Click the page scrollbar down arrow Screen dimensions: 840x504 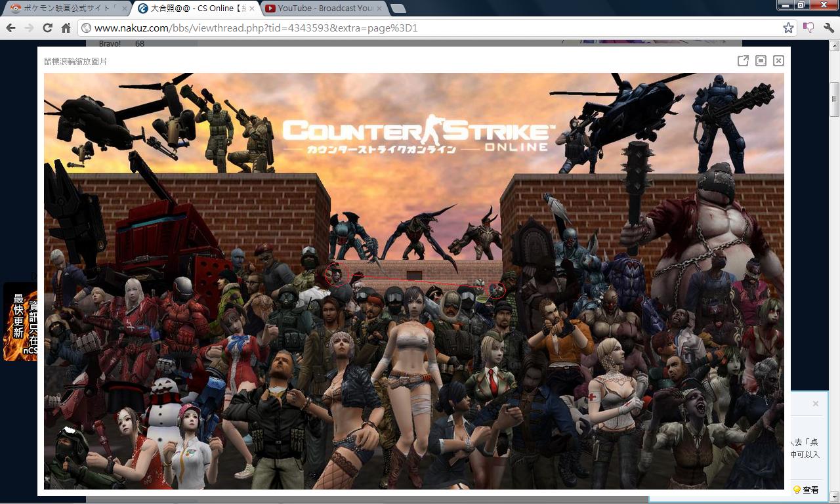pos(835,497)
